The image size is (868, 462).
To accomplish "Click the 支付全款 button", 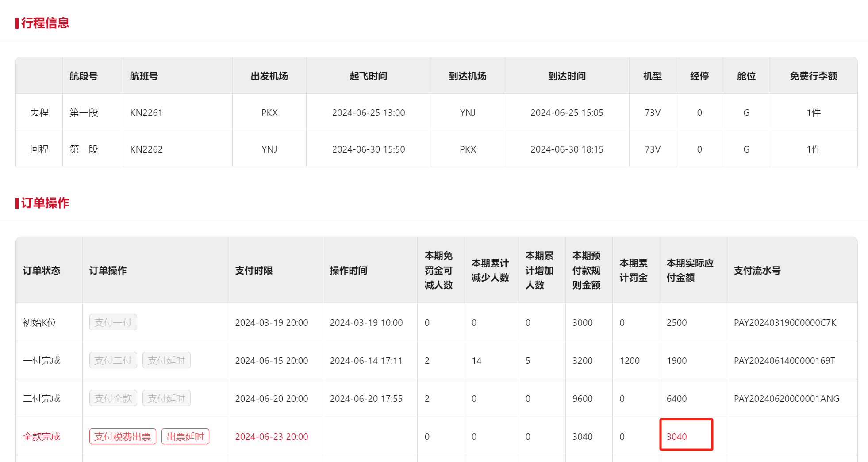I will 113,398.
